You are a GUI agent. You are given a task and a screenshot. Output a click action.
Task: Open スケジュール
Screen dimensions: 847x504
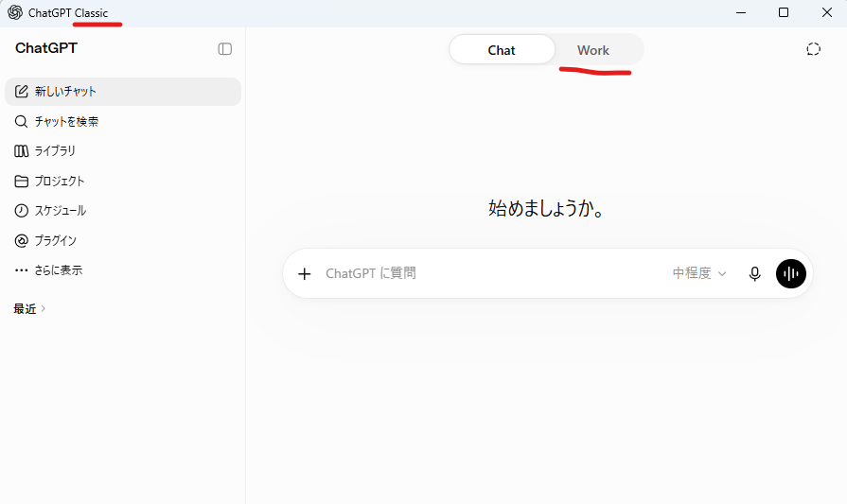tap(123, 211)
